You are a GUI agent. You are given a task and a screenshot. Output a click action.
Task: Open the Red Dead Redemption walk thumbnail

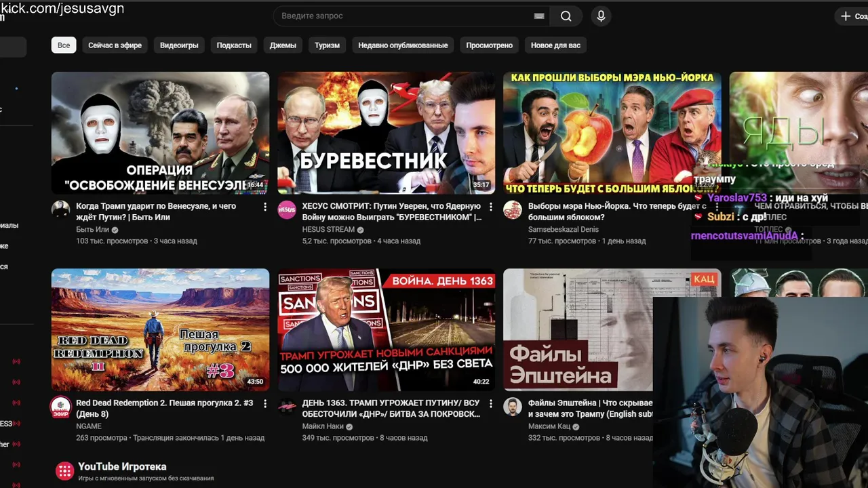(x=160, y=330)
